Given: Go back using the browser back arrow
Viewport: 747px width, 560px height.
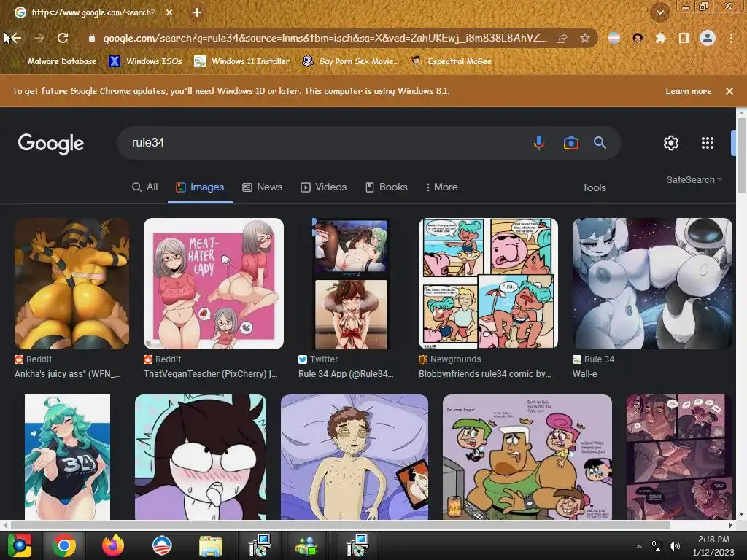Looking at the screenshot, I should click(x=16, y=38).
